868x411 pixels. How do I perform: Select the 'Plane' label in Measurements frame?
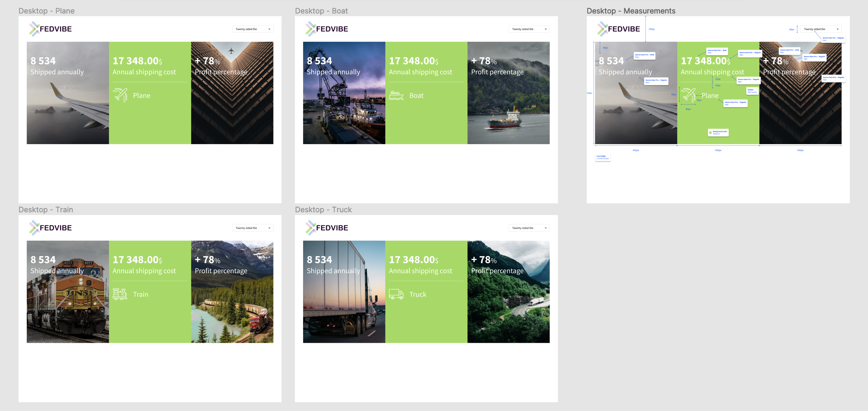[x=710, y=95]
